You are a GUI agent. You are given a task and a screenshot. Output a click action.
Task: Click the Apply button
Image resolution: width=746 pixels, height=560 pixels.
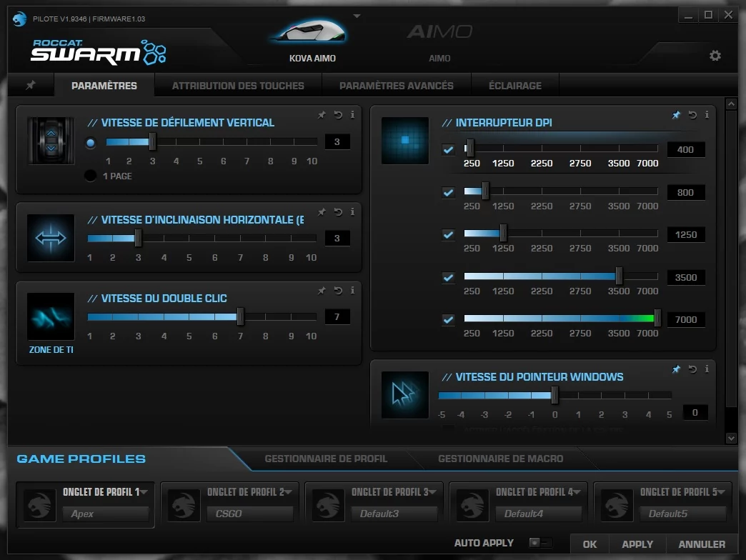point(637,544)
